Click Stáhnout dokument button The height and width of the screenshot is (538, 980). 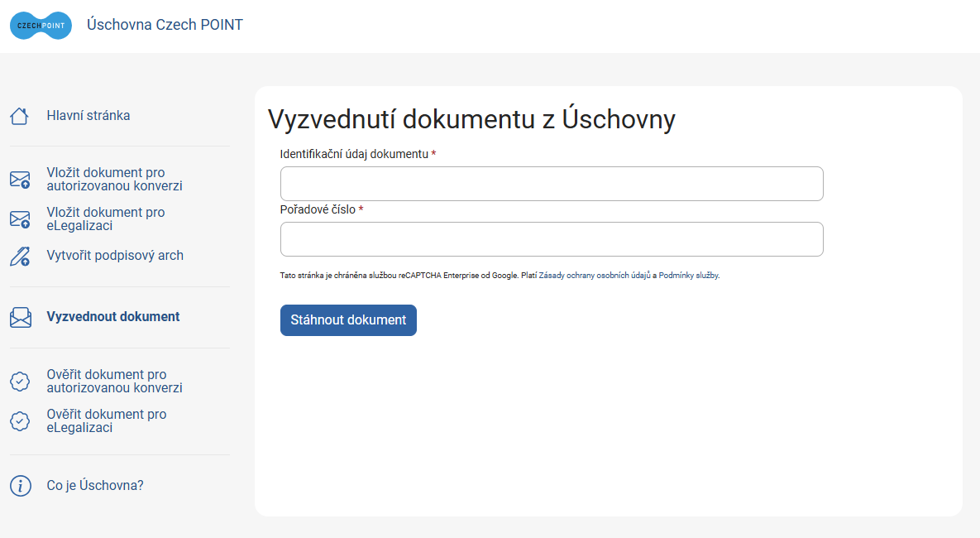point(348,320)
